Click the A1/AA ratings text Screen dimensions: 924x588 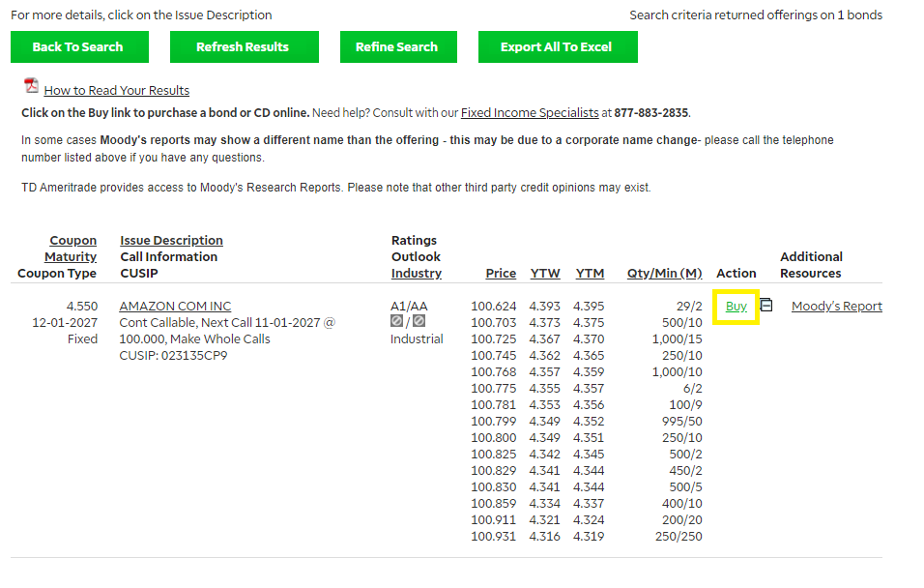tap(409, 307)
